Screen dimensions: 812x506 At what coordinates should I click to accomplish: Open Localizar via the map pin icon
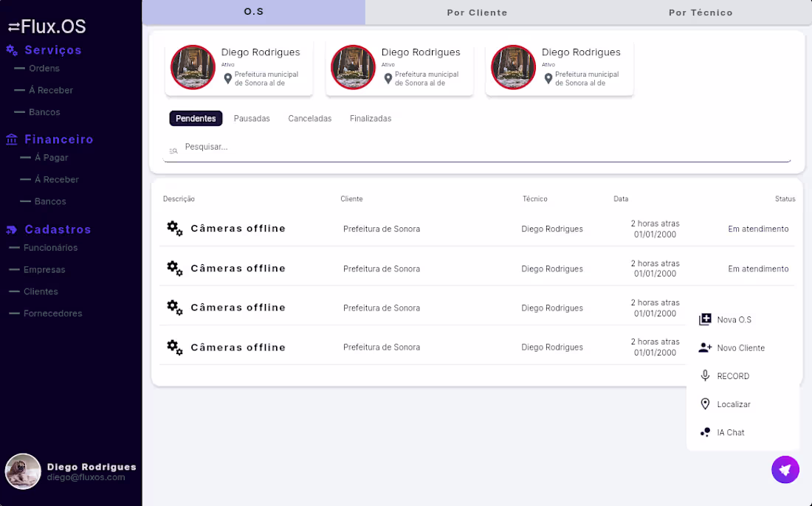(703, 403)
